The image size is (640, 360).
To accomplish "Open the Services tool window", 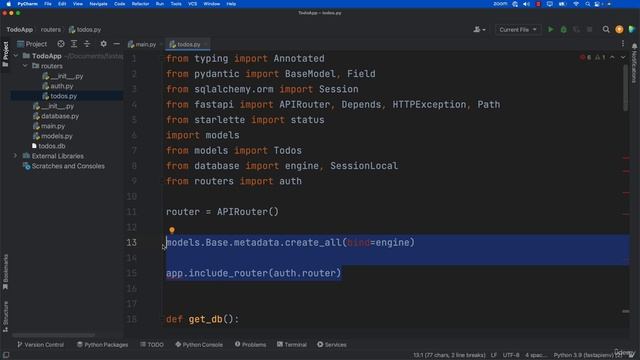I will tap(332, 344).
